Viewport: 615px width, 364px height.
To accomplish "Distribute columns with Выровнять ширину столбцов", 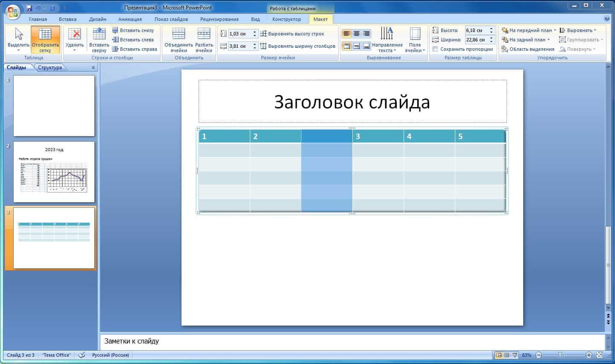I will click(298, 46).
